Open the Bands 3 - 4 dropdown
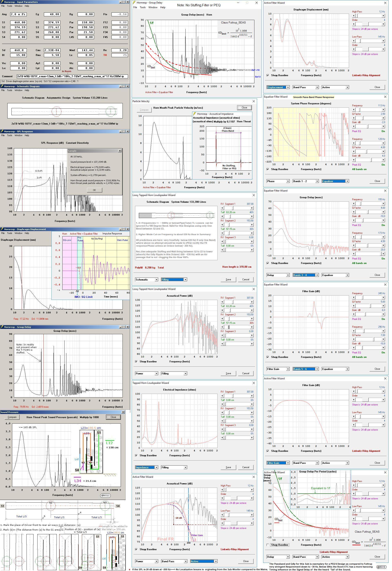The image size is (392, 571). click(x=305, y=275)
